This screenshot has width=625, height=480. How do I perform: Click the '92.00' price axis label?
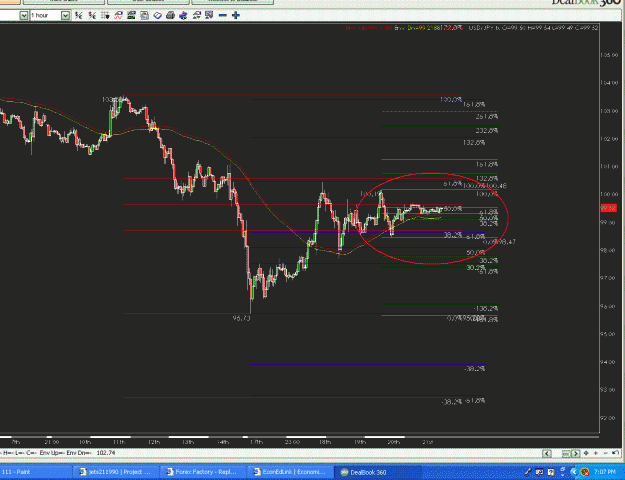pyautogui.click(x=609, y=418)
